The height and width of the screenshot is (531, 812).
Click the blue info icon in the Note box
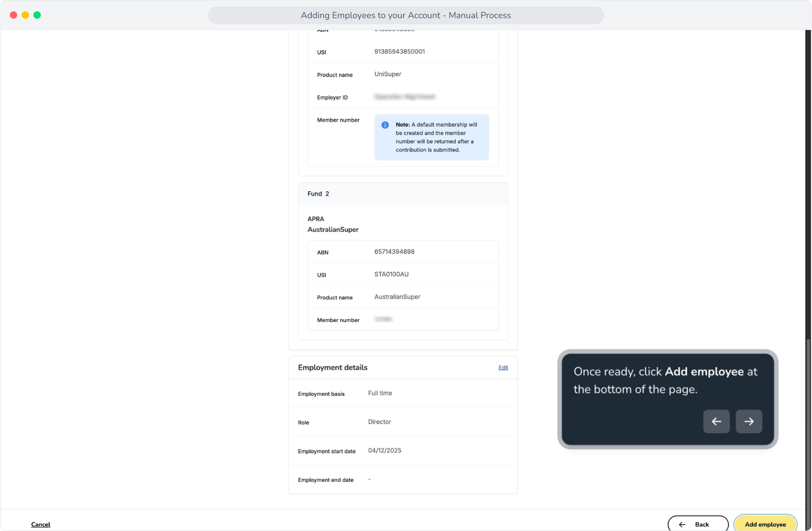pos(385,125)
